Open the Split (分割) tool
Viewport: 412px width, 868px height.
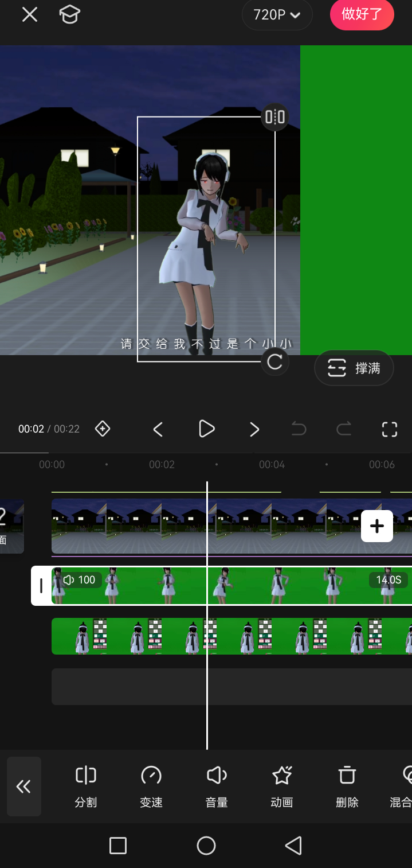coord(86,786)
